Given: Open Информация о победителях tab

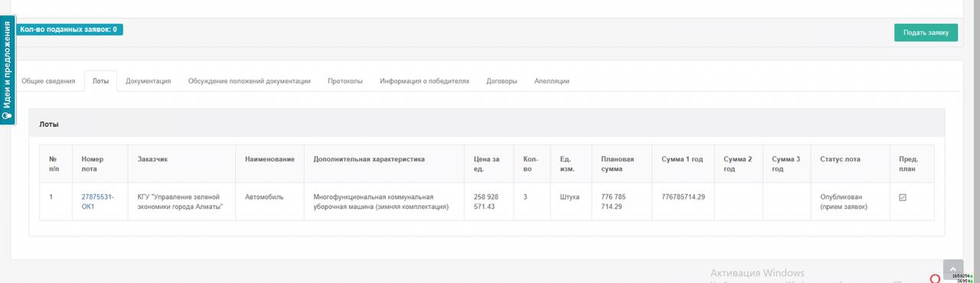Looking at the screenshot, I should (424, 81).
